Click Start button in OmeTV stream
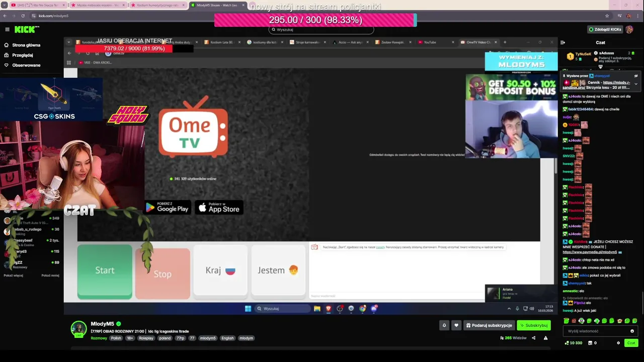This screenshot has height=362, width=644. pos(105,270)
